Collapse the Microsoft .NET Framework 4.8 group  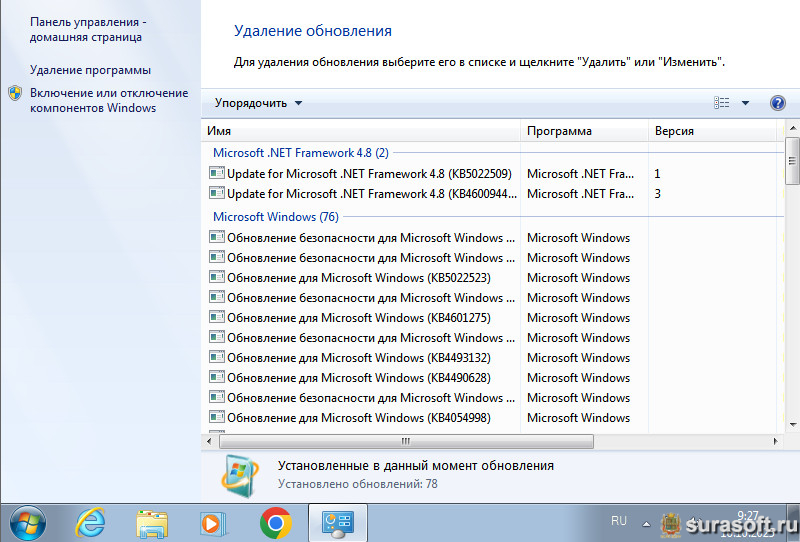(x=300, y=153)
